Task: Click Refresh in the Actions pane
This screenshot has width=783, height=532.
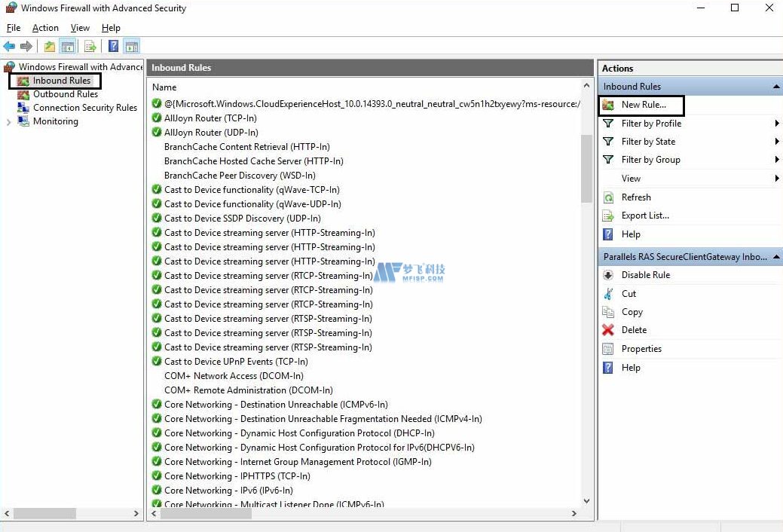Action: (x=635, y=197)
